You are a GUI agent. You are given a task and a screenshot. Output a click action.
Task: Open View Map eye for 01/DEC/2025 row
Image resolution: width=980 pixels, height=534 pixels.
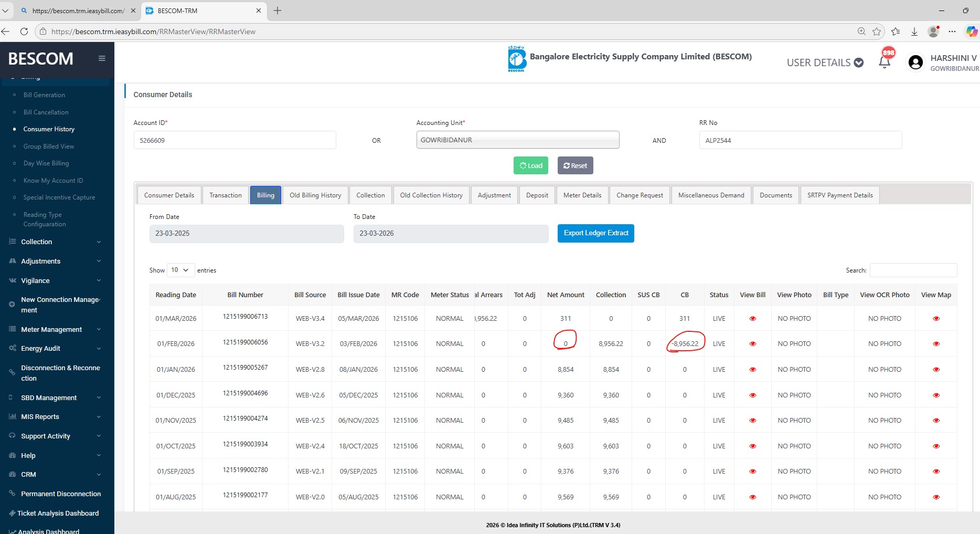[936, 395]
